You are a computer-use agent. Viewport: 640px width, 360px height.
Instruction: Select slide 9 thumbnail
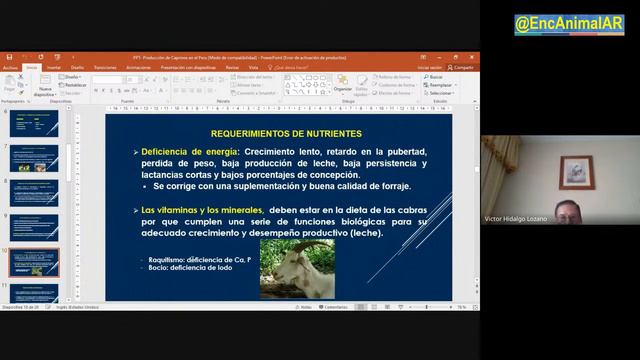click(x=34, y=228)
